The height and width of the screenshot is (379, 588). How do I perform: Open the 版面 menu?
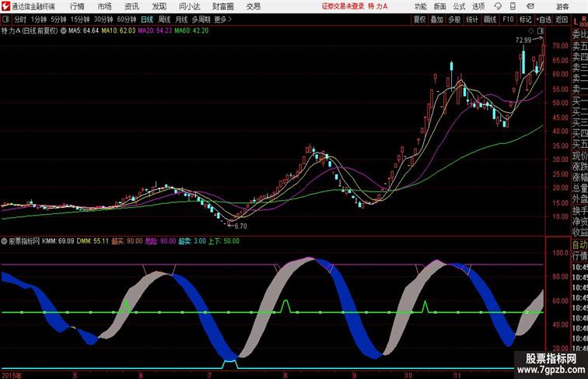[440, 6]
